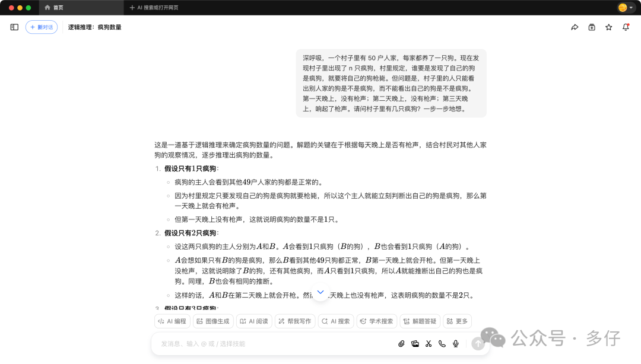
Task: Click the paperclip attachment icon
Action: coord(401,344)
